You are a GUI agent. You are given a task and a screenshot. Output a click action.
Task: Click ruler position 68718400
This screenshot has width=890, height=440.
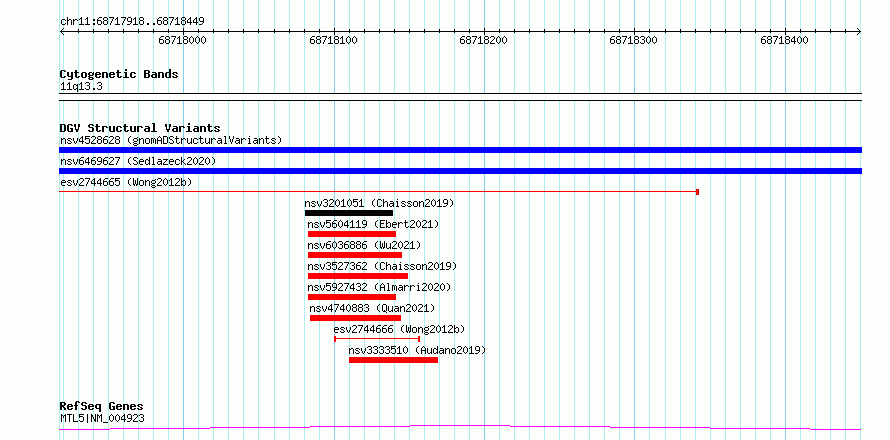point(784,40)
